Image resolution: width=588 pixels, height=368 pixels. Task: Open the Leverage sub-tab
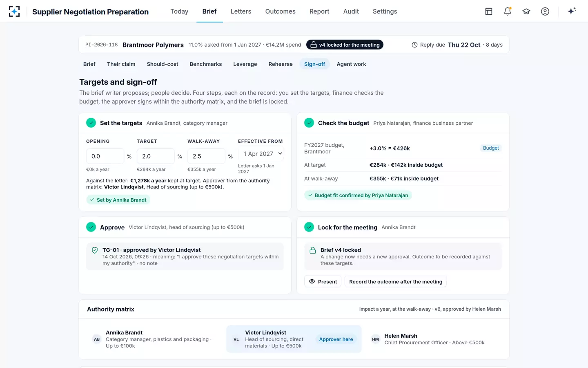(245, 64)
